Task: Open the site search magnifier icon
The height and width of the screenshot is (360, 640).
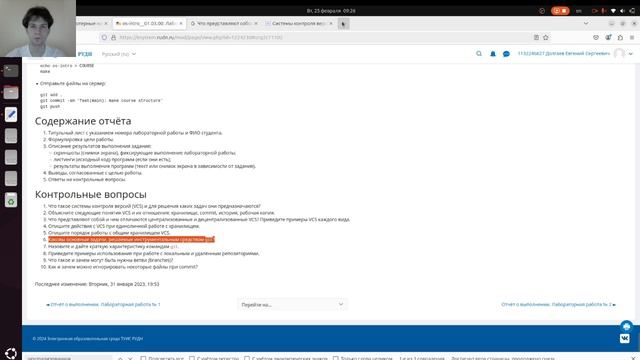Action: [479, 53]
